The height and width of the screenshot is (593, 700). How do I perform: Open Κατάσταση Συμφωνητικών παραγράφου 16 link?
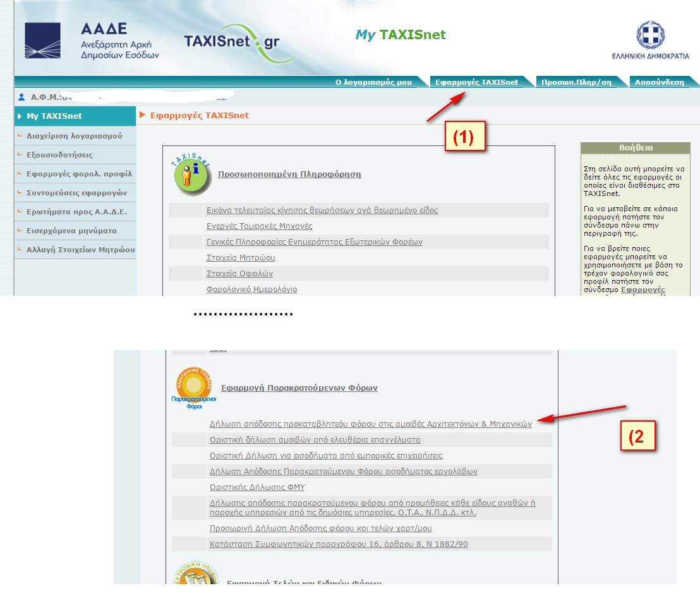[339, 544]
